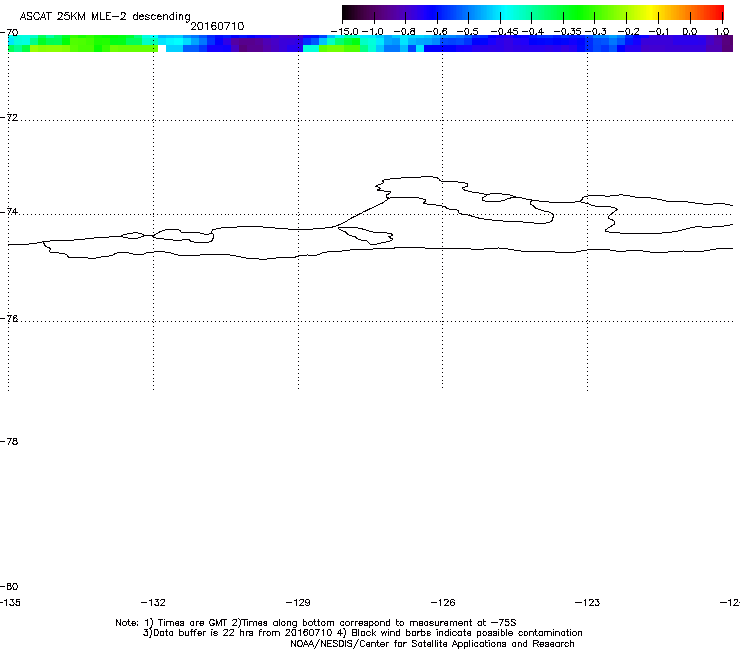Click the date label "20160710" under the title
740x650 pixels.
(x=217, y=26)
